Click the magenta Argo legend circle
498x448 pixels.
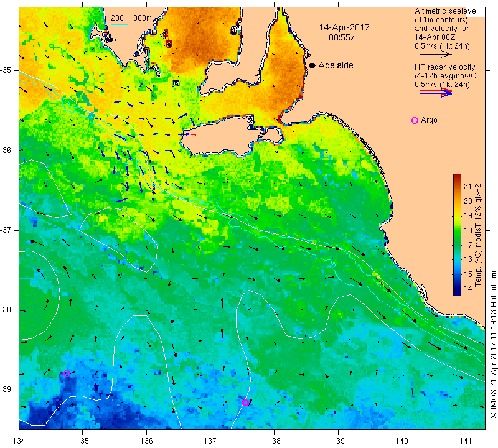(x=415, y=120)
